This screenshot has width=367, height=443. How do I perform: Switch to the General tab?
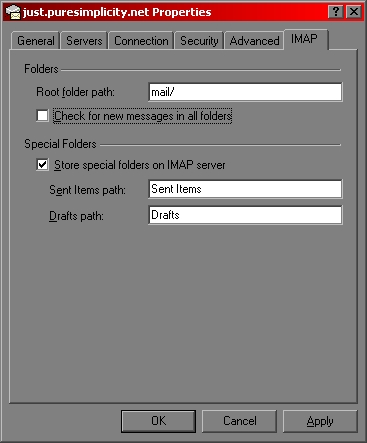coord(35,41)
